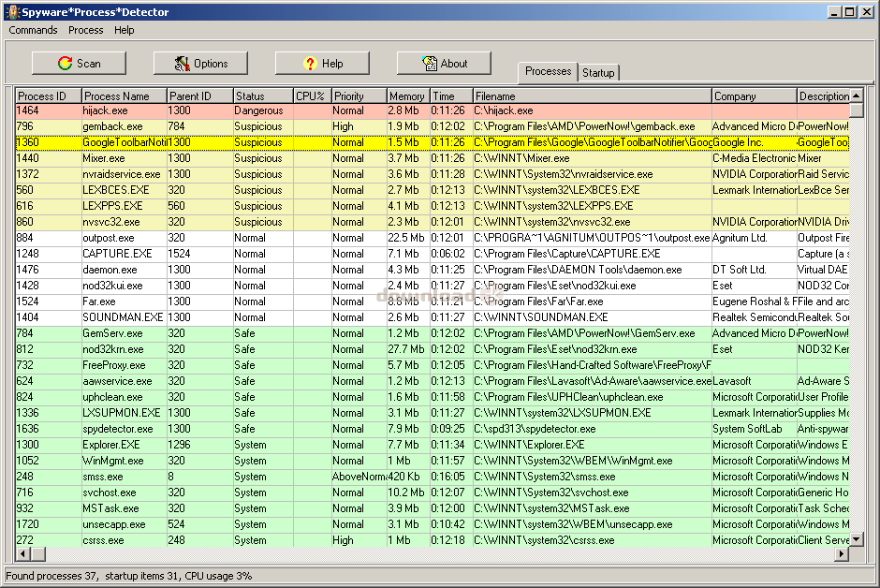Select the FreeProxy.exe process name
Screen dimensions: 880x588
click(x=114, y=365)
